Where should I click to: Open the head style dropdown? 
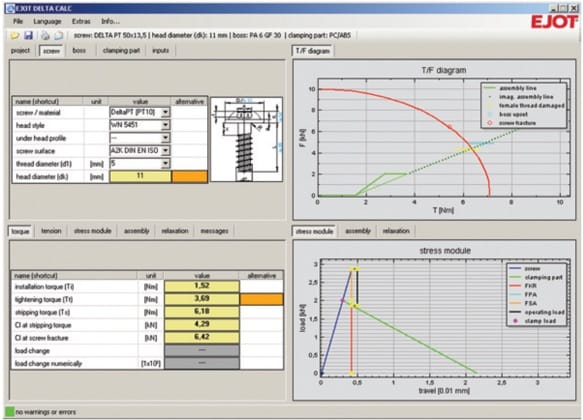tap(166, 125)
